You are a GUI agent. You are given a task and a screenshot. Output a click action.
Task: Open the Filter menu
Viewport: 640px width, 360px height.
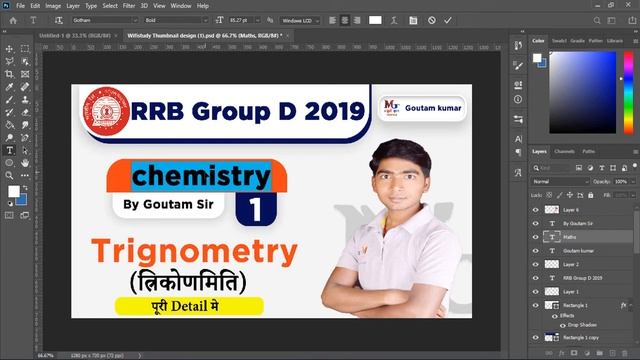(129, 6)
